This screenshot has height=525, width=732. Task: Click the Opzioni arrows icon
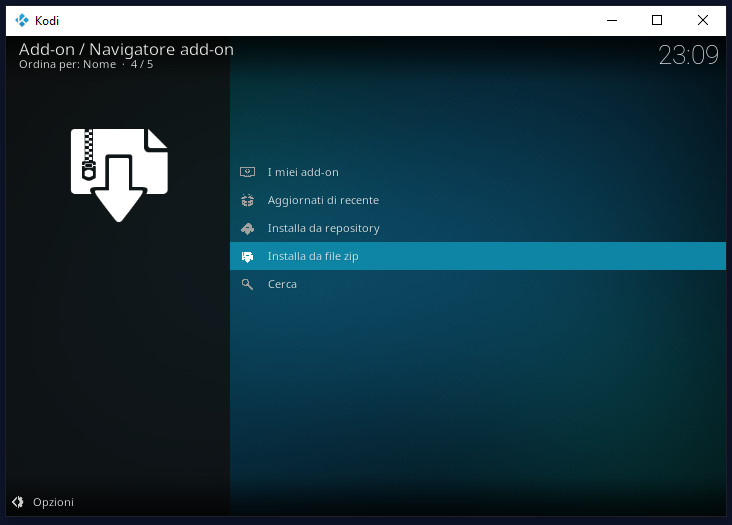click(x=18, y=502)
